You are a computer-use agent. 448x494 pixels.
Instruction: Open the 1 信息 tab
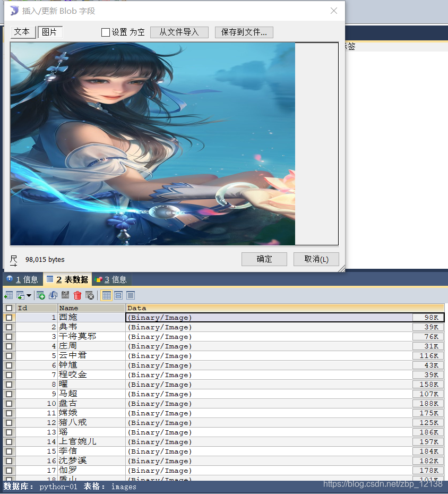pyautogui.click(x=23, y=279)
